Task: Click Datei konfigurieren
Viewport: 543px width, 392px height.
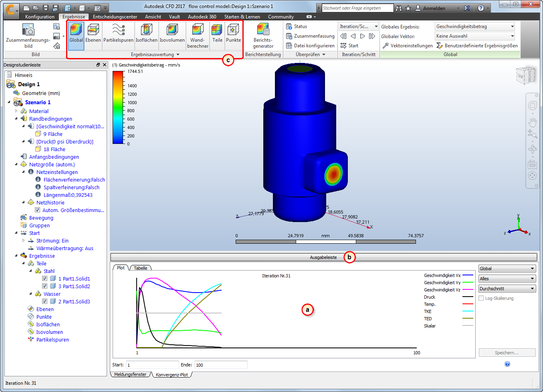Action: [x=310, y=46]
